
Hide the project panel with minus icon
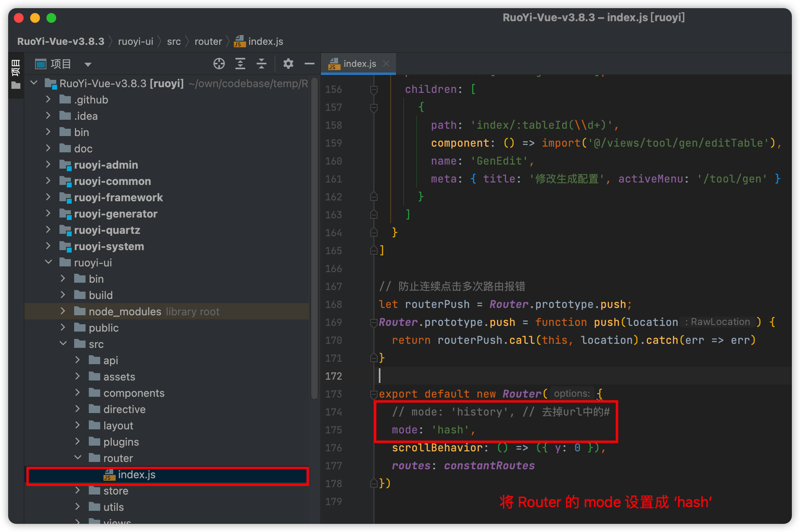[310, 64]
